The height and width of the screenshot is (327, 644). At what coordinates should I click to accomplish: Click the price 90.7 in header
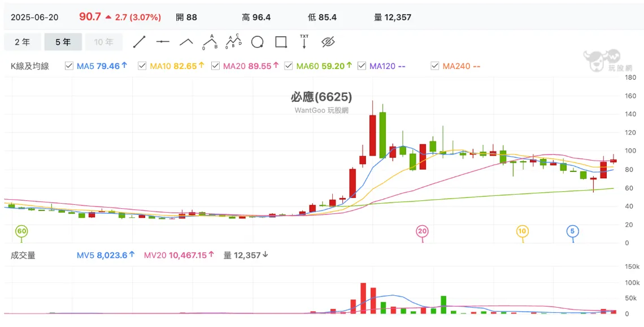click(90, 17)
